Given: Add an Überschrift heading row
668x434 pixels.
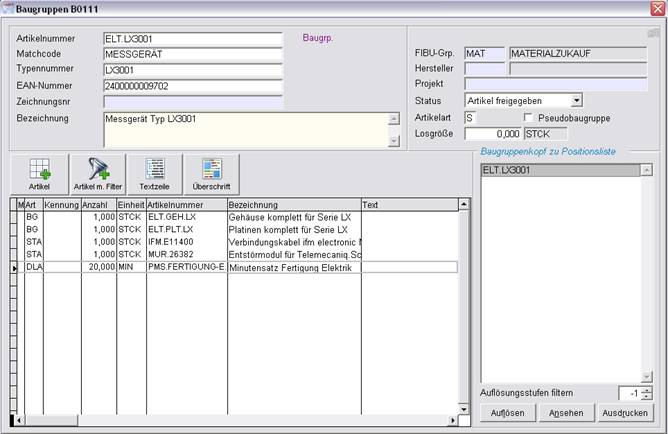Looking at the screenshot, I should 211,174.
